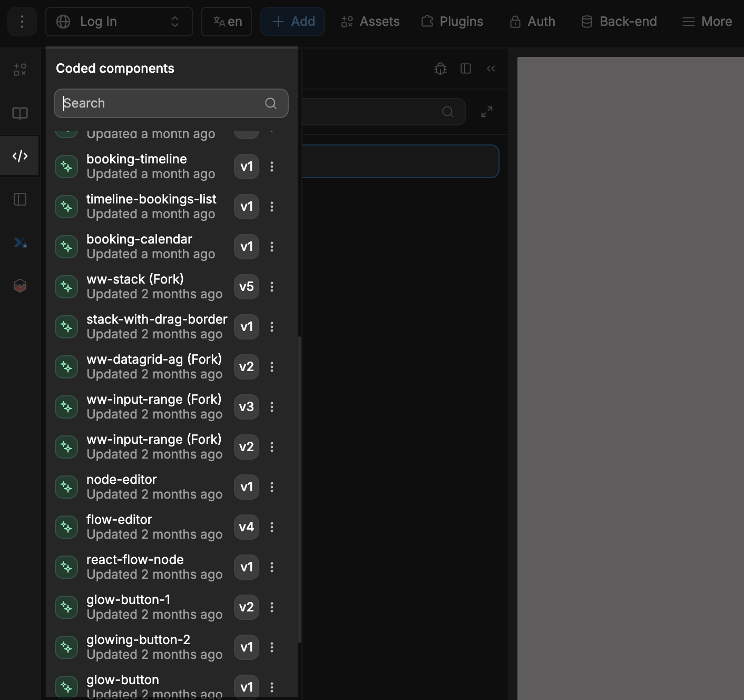Open the hexagon package icon in sidebar
The height and width of the screenshot is (700, 744).
click(x=19, y=285)
